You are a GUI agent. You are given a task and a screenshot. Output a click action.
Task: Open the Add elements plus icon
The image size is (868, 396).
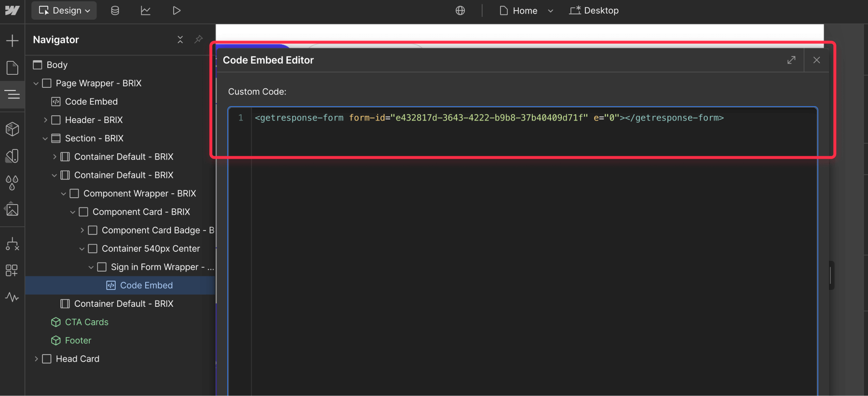12,41
